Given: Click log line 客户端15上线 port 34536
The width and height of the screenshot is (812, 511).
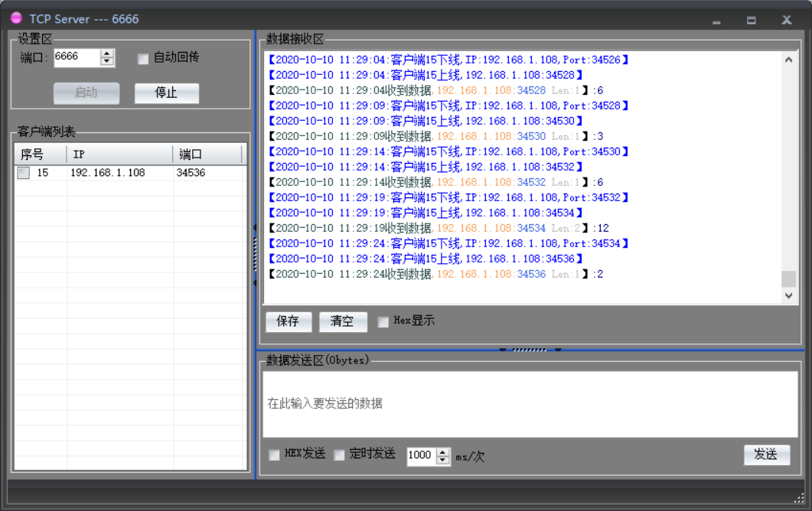Looking at the screenshot, I should click(426, 259).
